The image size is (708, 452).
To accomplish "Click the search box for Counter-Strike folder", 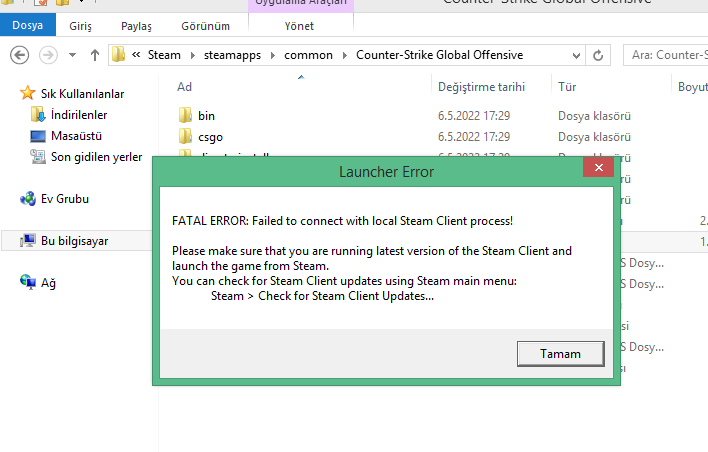I will coord(666,55).
